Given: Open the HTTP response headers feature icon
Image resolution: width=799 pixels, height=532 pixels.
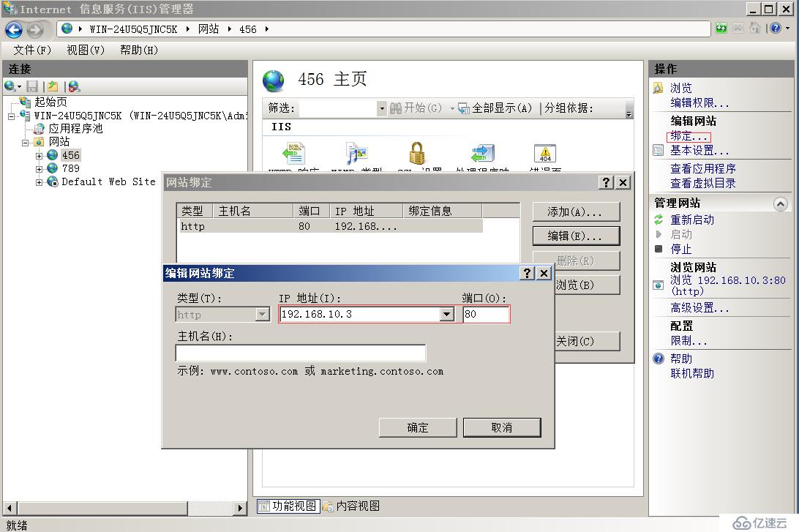Looking at the screenshot, I should coord(293,154).
